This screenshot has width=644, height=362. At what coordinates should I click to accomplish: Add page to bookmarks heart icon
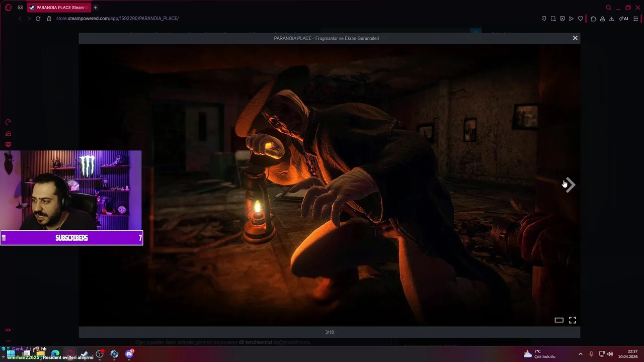point(580,19)
